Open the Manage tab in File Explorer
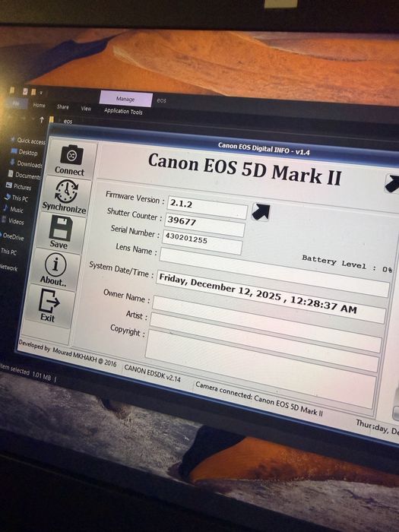The width and height of the screenshot is (399, 532). pos(125,99)
